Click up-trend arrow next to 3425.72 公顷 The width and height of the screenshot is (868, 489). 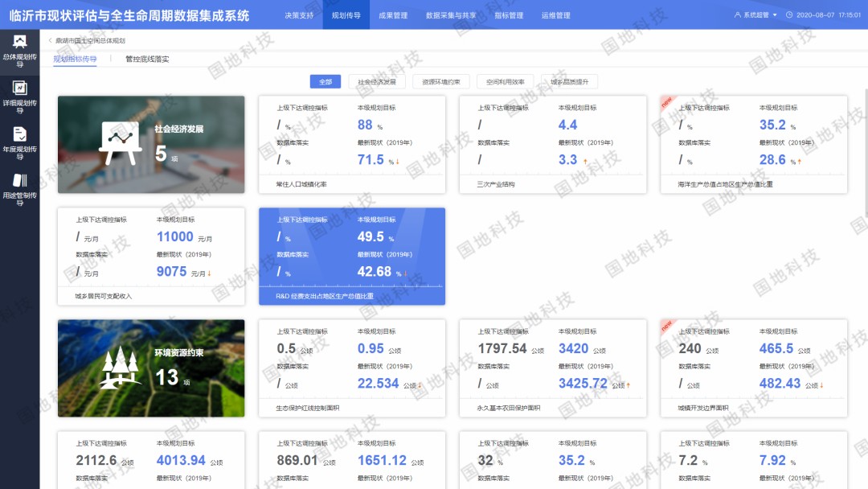tap(628, 385)
